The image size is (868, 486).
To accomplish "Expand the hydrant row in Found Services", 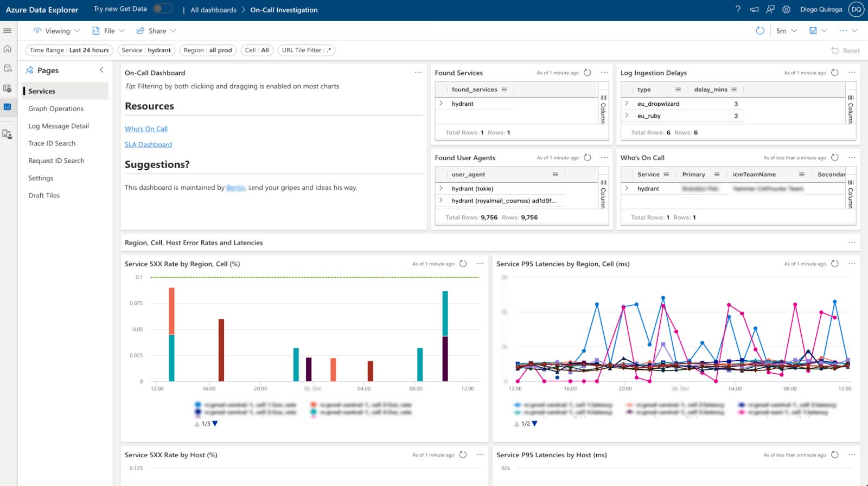I will (441, 103).
